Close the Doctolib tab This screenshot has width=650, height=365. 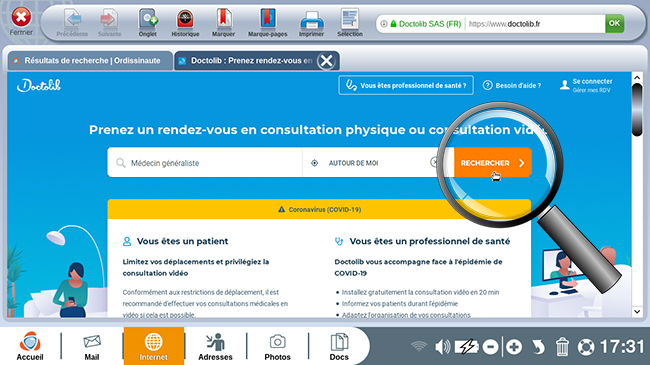(x=326, y=61)
